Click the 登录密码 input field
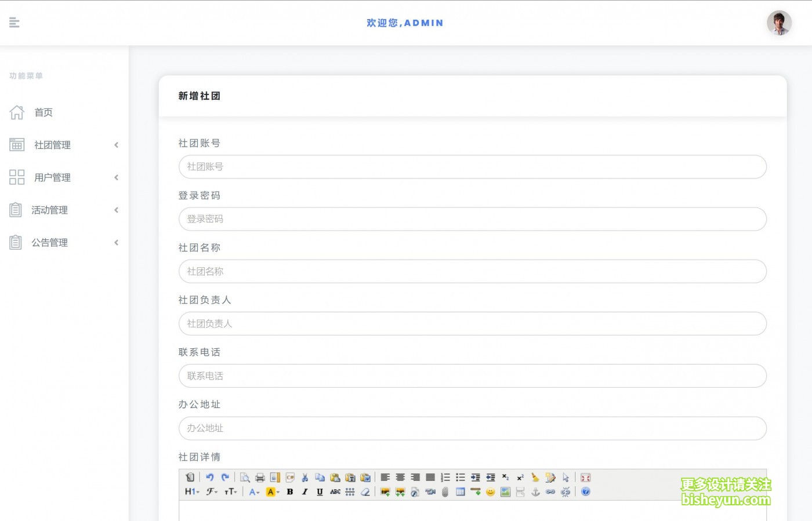812x521 pixels. 473,219
